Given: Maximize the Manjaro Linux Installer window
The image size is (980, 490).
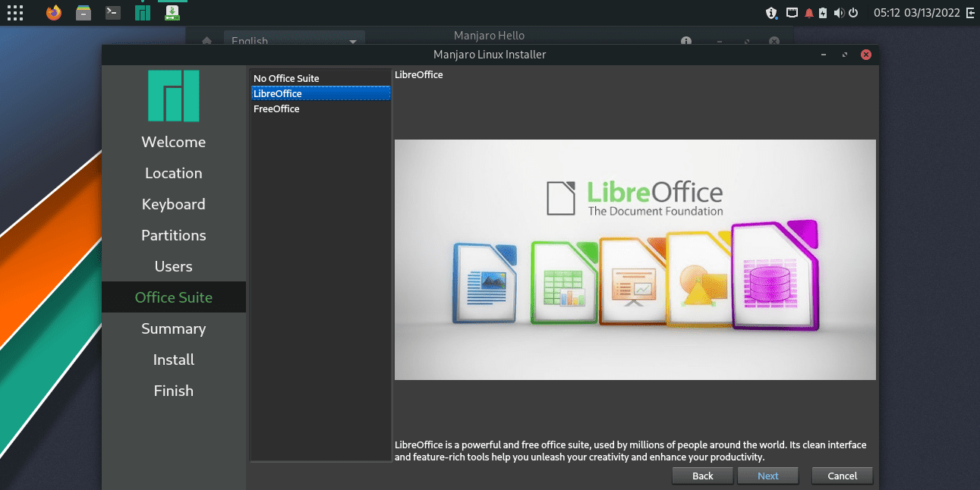Looking at the screenshot, I should pyautogui.click(x=845, y=55).
